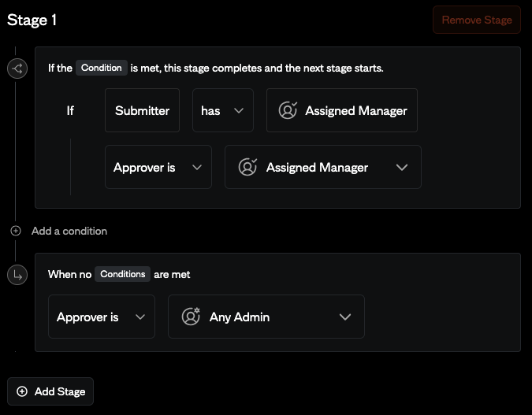Open the first "Approver is" dropdown
The width and height of the screenshot is (532, 415).
click(x=158, y=168)
